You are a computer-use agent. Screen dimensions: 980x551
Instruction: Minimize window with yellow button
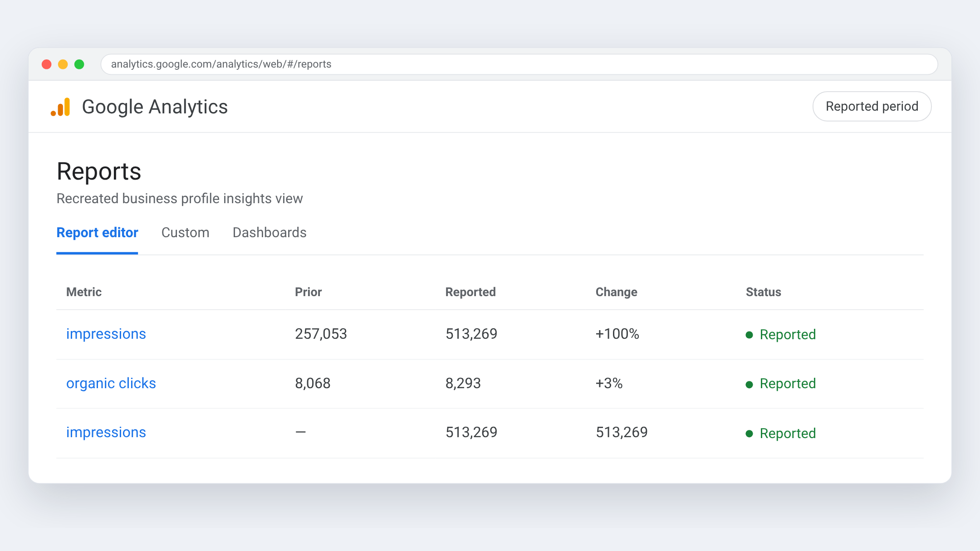click(63, 64)
